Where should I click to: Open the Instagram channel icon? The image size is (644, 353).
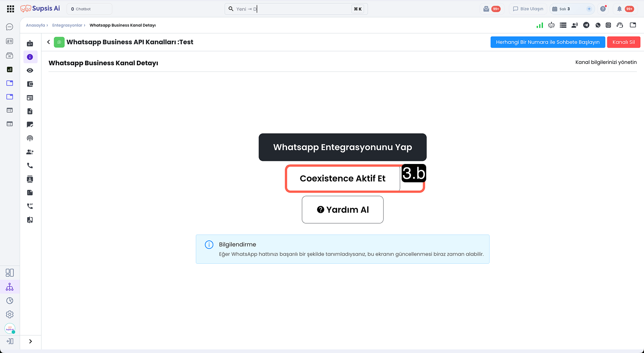tap(608, 25)
